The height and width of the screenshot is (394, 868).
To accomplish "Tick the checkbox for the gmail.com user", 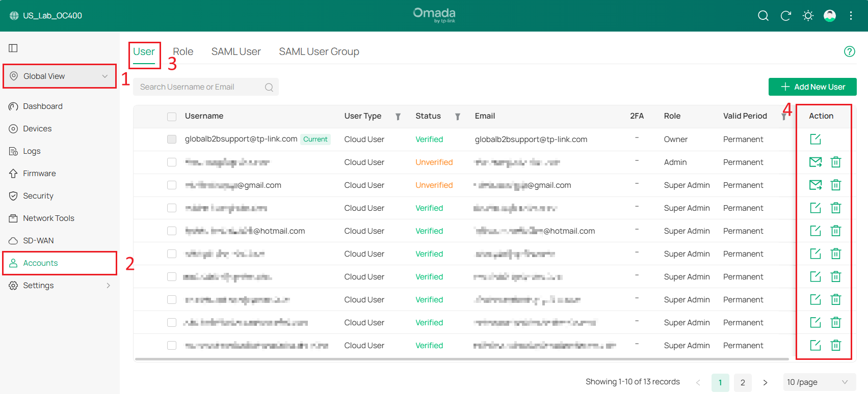I will coord(172,185).
